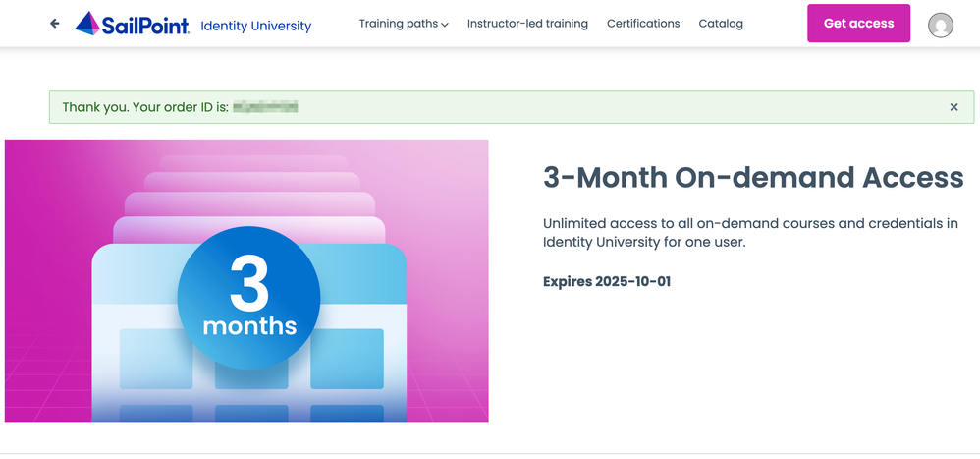Image resolution: width=980 pixels, height=459 pixels.
Task: Click the blurred order ID value
Action: tap(265, 107)
